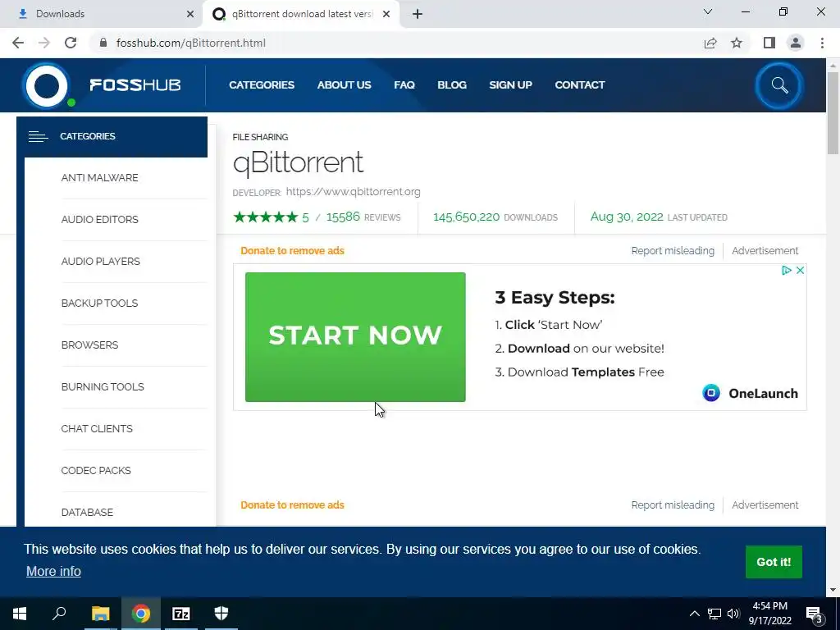Select AUDIO PLAYERS category
The height and width of the screenshot is (630, 840).
tap(101, 262)
